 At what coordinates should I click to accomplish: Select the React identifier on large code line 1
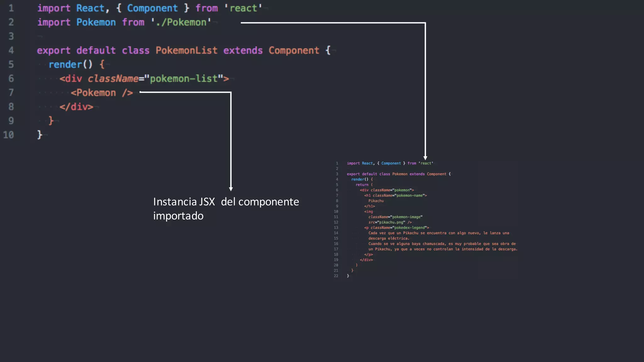90,8
